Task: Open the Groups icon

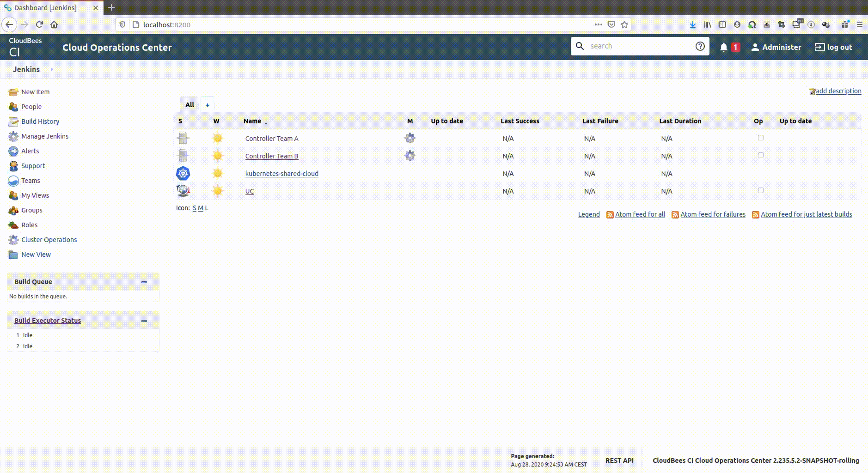Action: tap(13, 210)
